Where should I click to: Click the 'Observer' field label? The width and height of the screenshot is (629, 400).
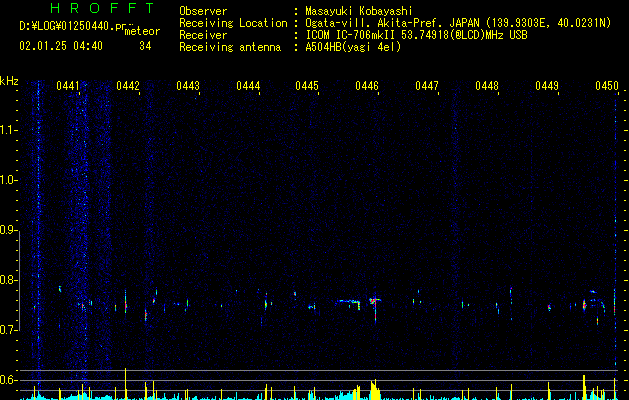(203, 11)
